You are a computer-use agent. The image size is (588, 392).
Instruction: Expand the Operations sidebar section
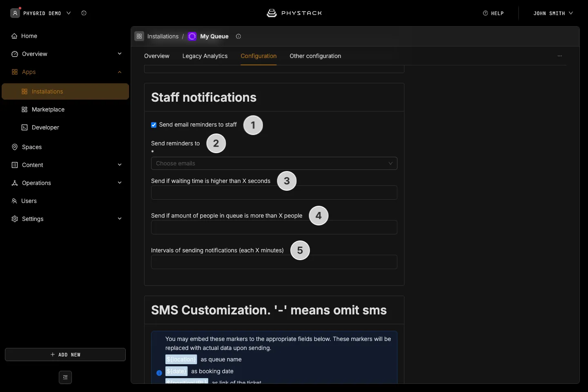point(120,183)
